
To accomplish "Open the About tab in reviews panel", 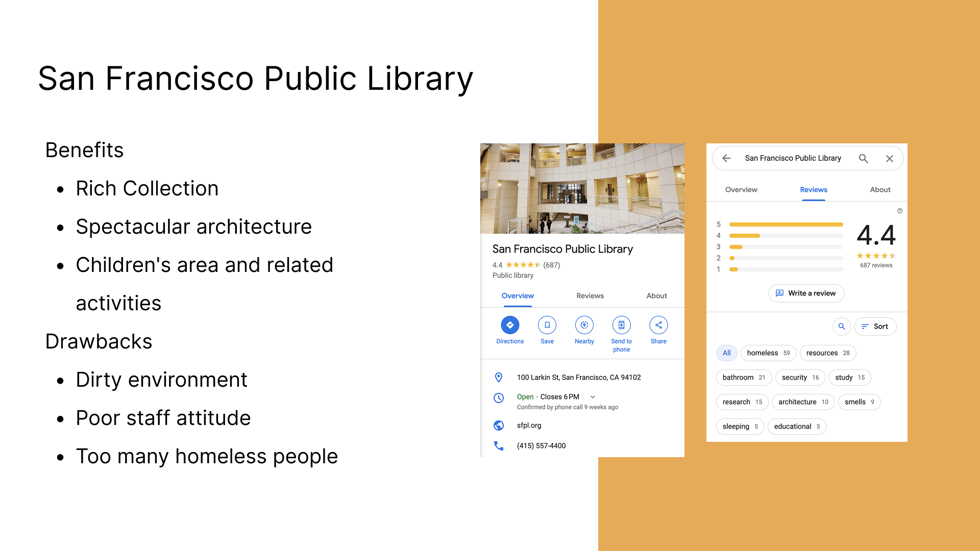I will pyautogui.click(x=880, y=190).
